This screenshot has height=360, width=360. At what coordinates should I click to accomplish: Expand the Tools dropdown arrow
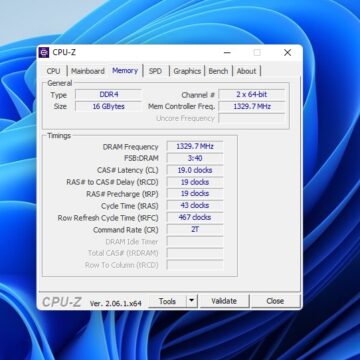click(x=192, y=301)
